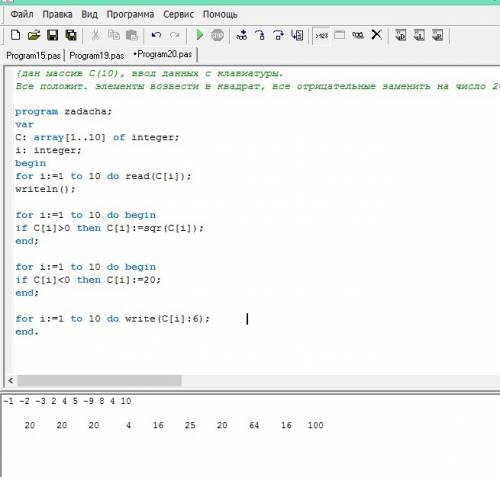
Task: Open the Помощь menu
Action: point(220,14)
